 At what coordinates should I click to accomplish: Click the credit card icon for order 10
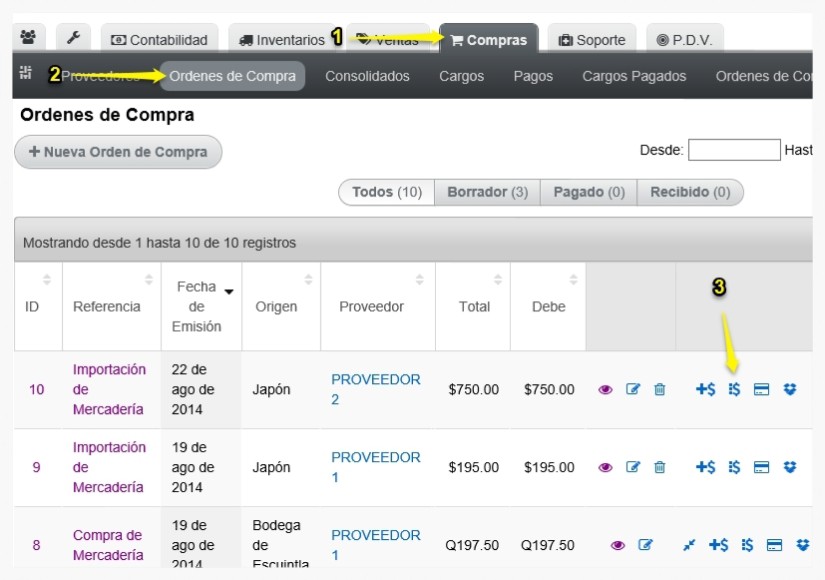click(x=761, y=389)
